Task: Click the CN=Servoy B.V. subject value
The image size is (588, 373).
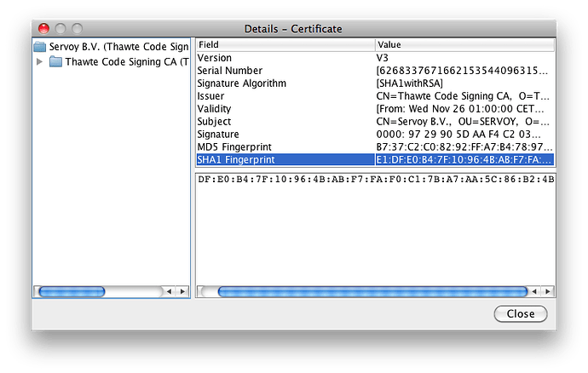Action: point(463,122)
